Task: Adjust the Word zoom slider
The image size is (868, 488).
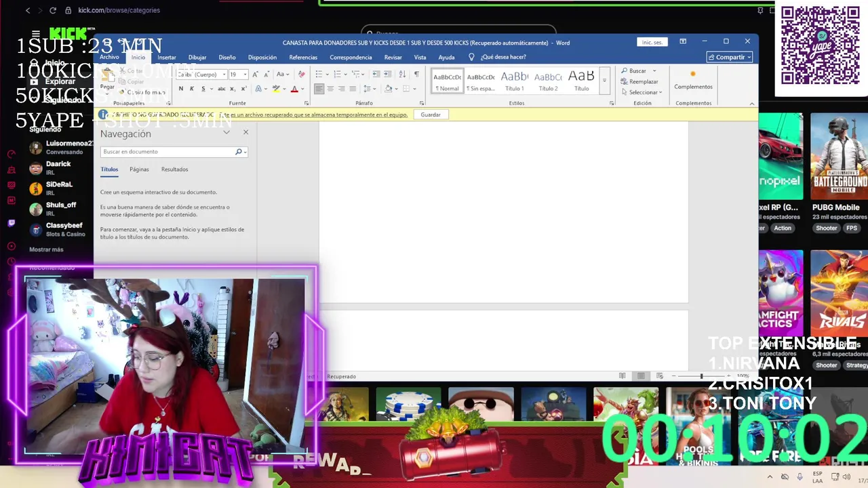Action: [701, 375]
